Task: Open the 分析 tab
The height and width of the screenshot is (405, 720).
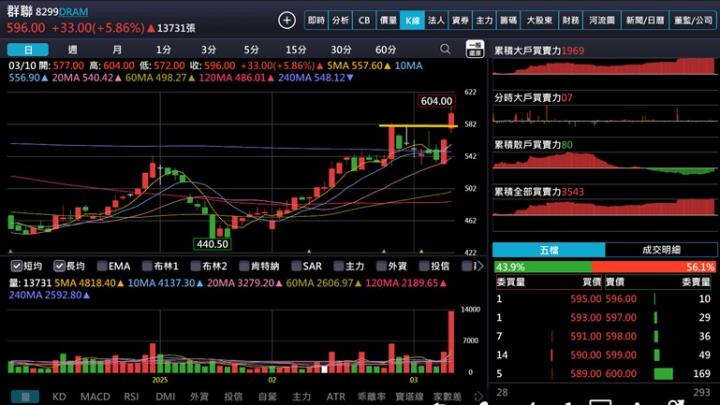Action: [x=340, y=20]
